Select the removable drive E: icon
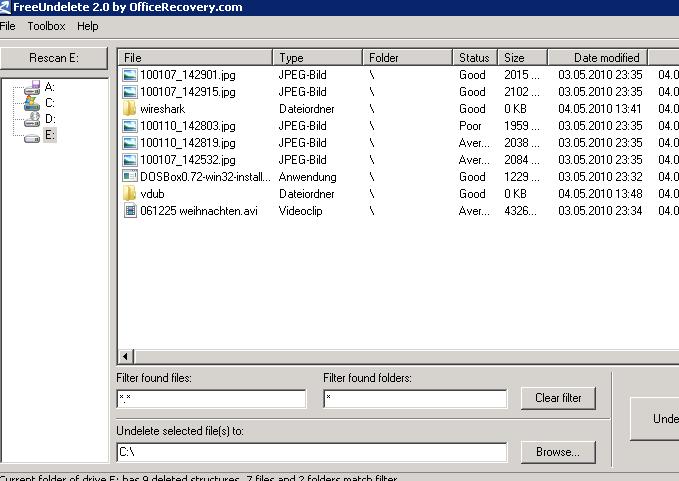Viewport: 679px width, 481px height. 32,138
